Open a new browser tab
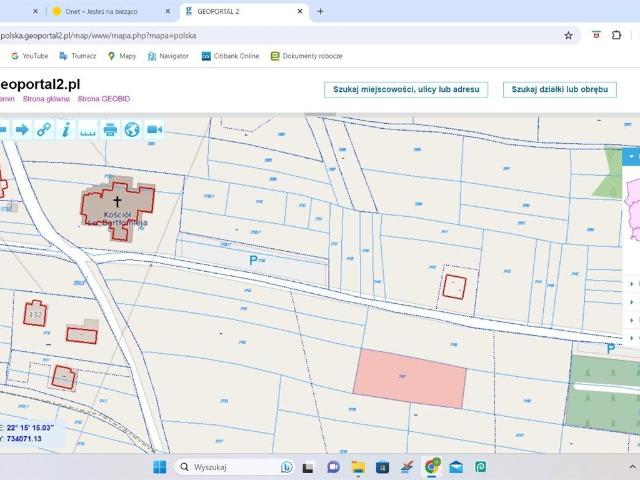This screenshot has width=640, height=480. coord(320,11)
